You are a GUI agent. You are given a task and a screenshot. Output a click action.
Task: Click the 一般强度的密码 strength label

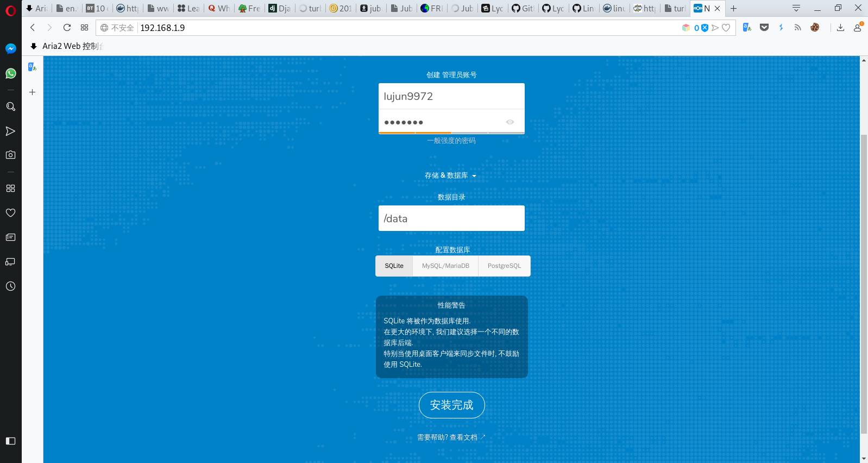[x=451, y=141]
